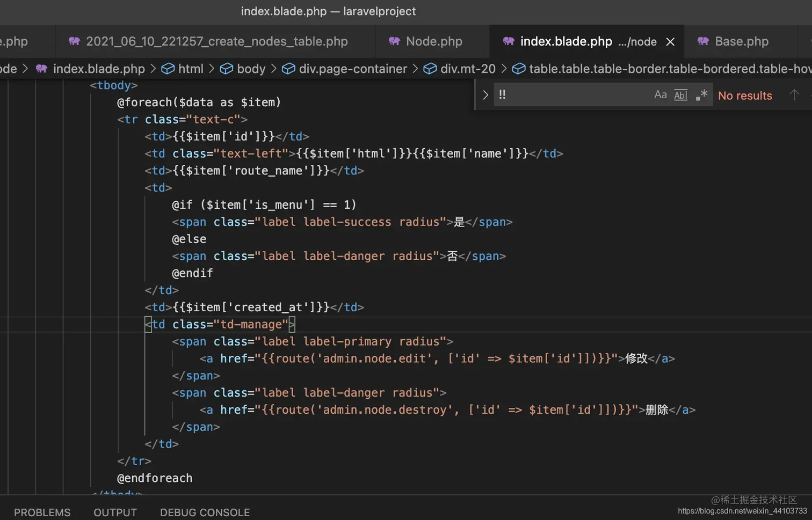Place cursor on td class="td-manage" line
Image resolution: width=812 pixels, height=520 pixels.
pos(220,324)
